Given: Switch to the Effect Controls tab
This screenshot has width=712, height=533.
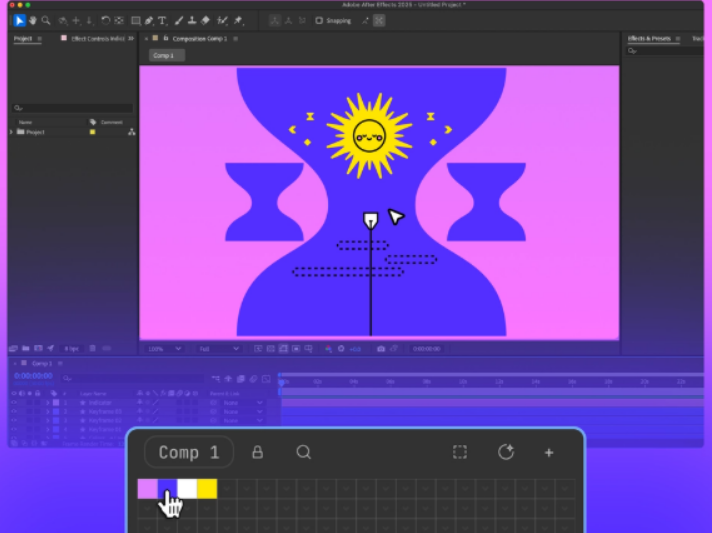Looking at the screenshot, I should pos(98,39).
